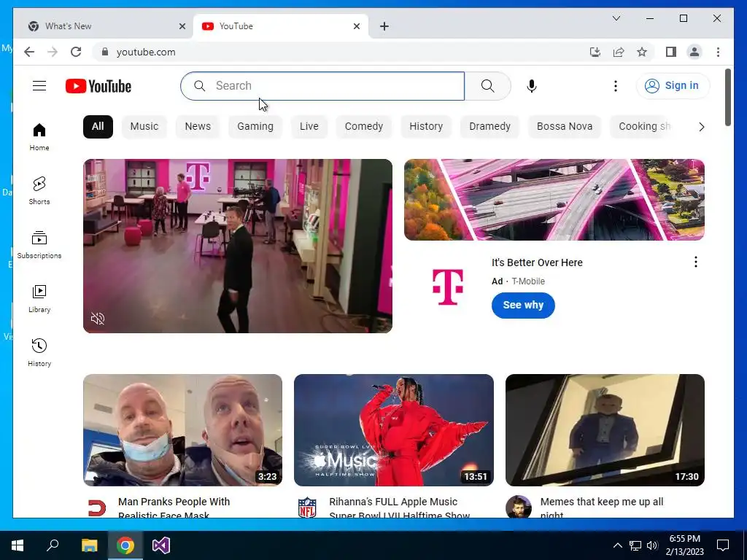
Task: Open the T-Mobile ad options menu
Action: click(x=695, y=262)
